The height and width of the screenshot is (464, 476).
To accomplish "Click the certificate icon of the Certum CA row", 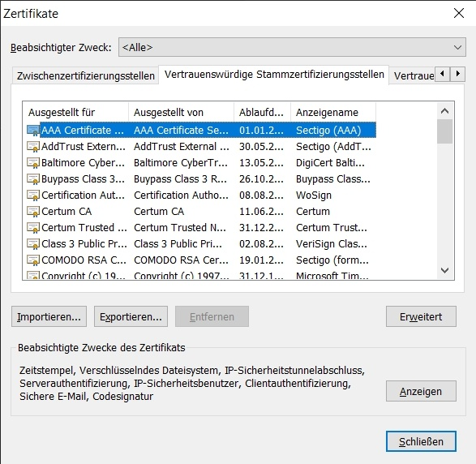I will coord(33,212).
